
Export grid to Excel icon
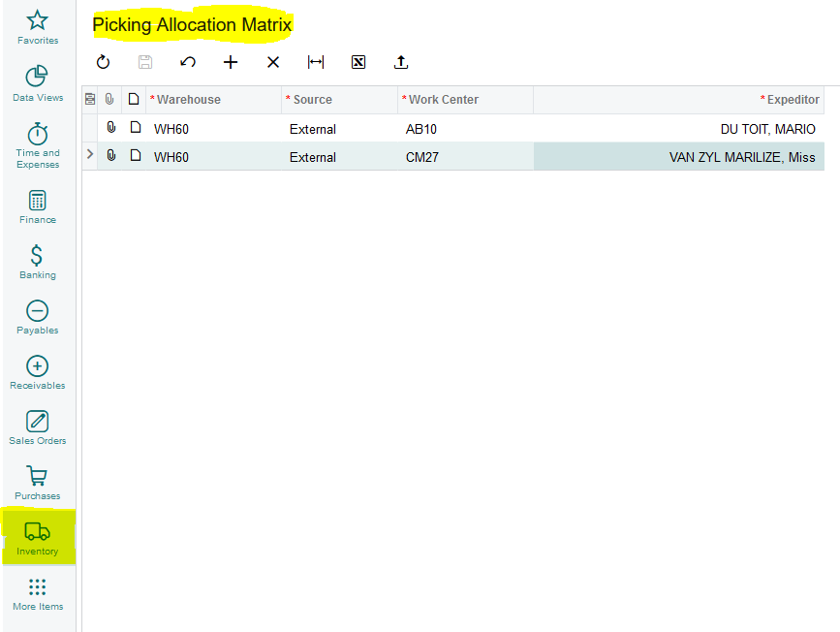(x=358, y=62)
